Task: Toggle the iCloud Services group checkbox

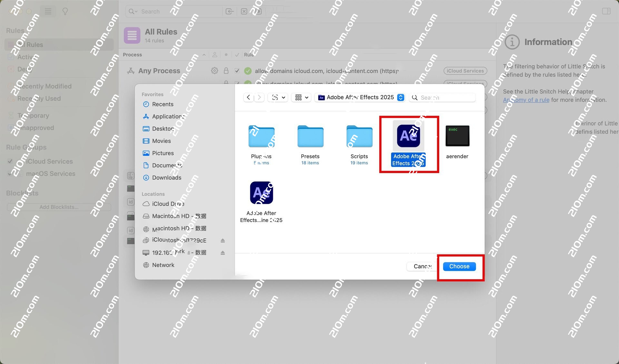Action: 10,161
